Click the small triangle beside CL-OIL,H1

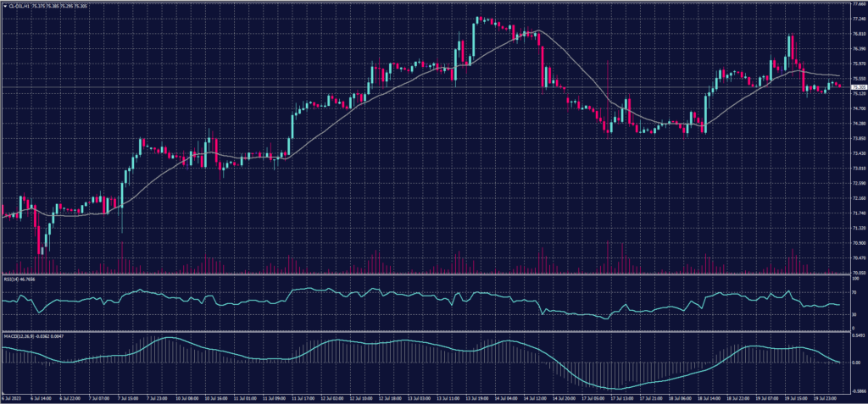click(x=3, y=8)
